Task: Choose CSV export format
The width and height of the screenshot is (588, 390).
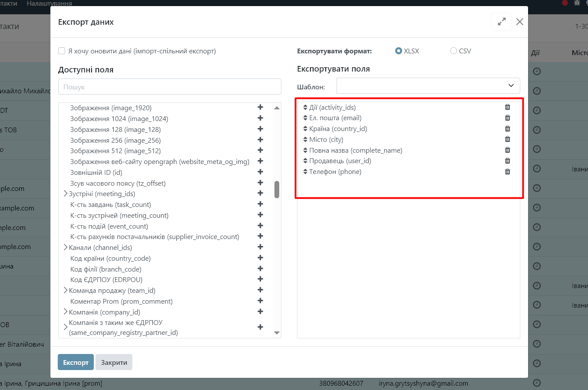Action: coord(453,51)
